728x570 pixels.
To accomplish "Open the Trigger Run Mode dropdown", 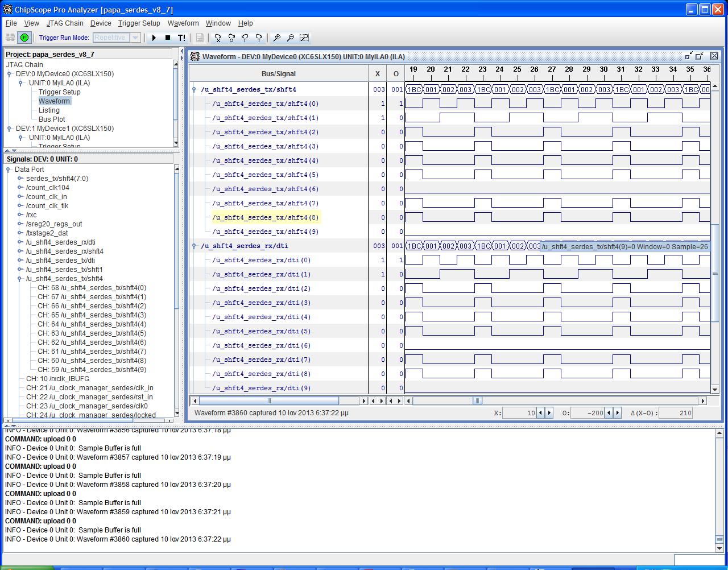I will pyautogui.click(x=135, y=38).
